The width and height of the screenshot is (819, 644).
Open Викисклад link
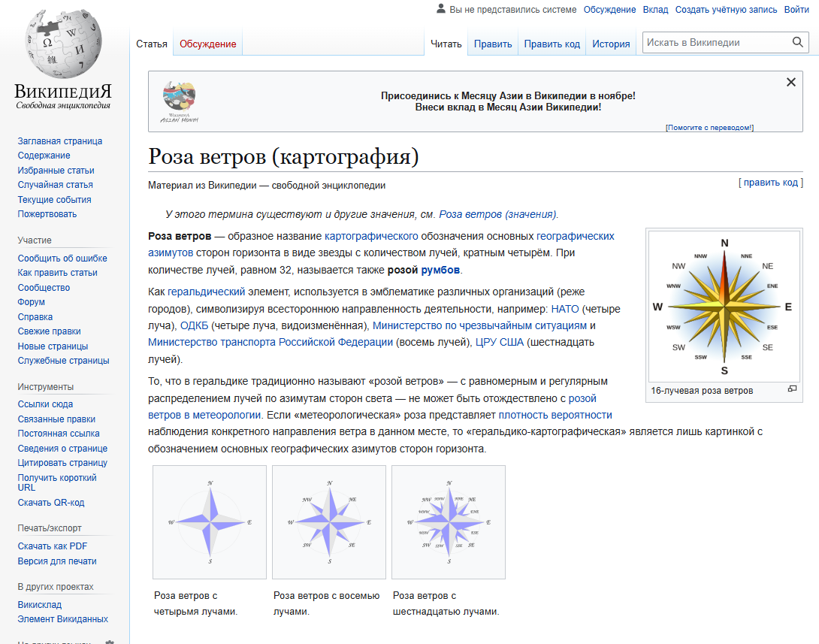(x=39, y=604)
